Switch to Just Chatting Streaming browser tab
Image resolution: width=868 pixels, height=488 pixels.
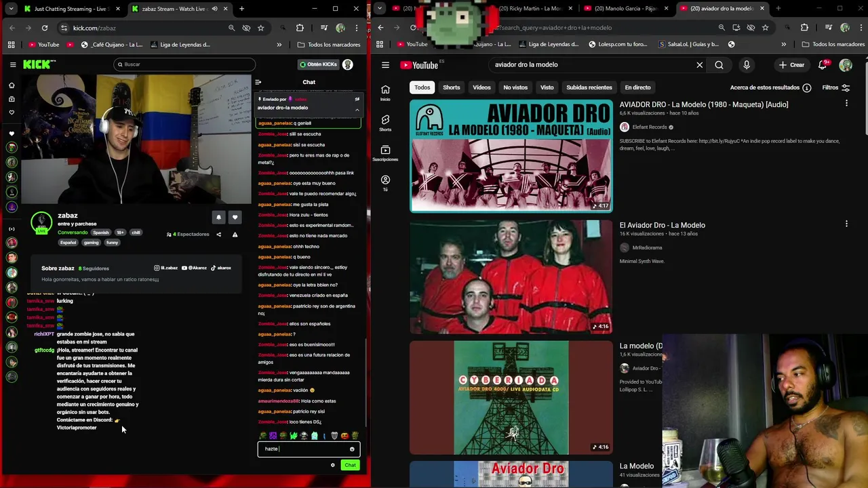(71, 9)
